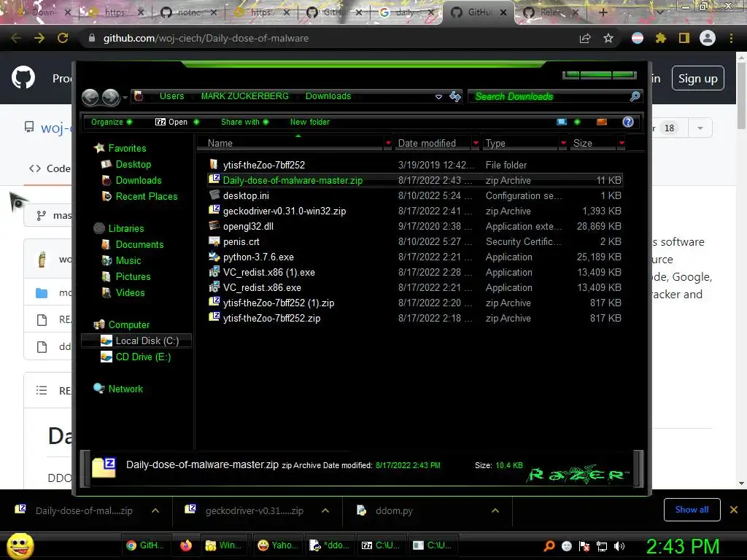Click the GitHub logo on the page

click(23, 77)
